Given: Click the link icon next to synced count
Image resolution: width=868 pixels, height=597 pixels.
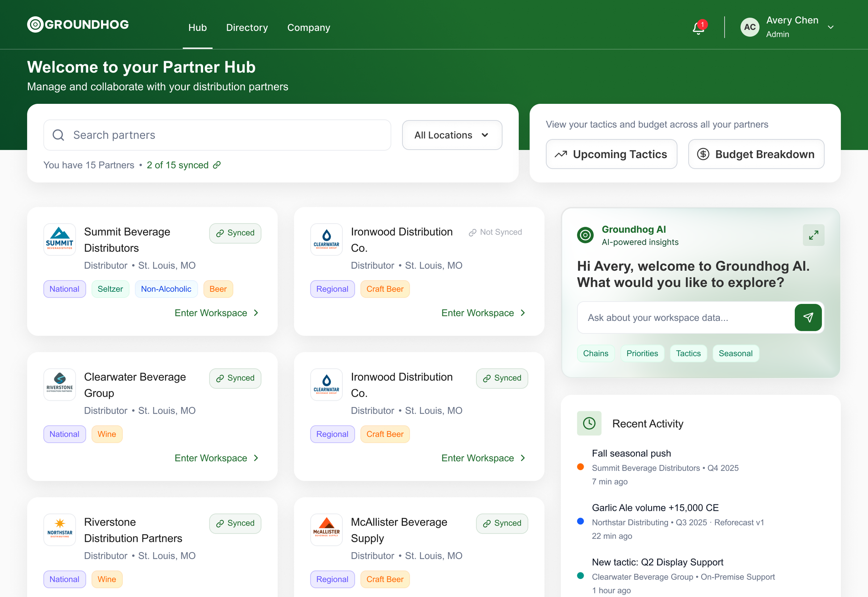Looking at the screenshot, I should pos(217,165).
